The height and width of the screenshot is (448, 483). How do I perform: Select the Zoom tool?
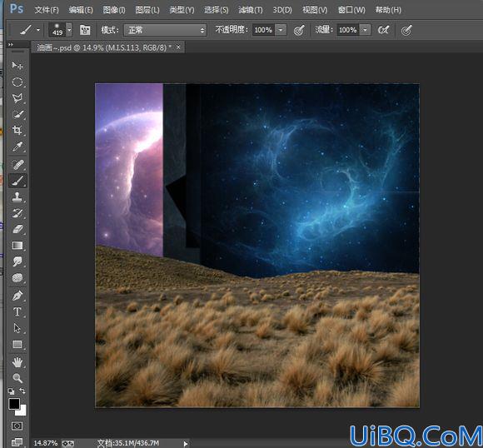click(x=17, y=378)
